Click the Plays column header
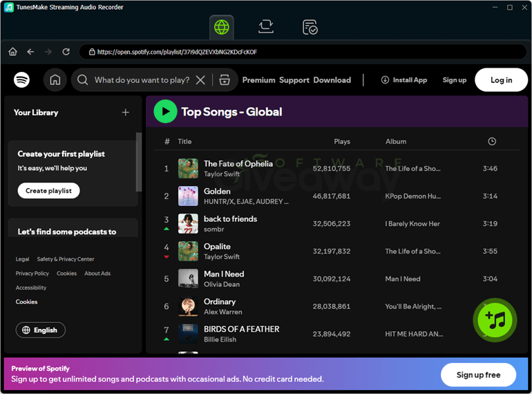Screen dimensions: 532x394 (x=342, y=142)
